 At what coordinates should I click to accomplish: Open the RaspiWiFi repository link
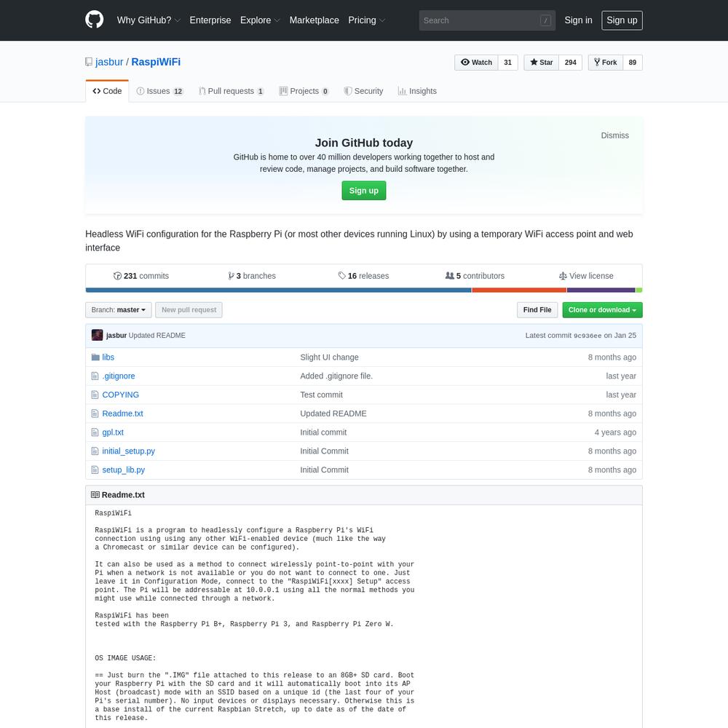(156, 62)
